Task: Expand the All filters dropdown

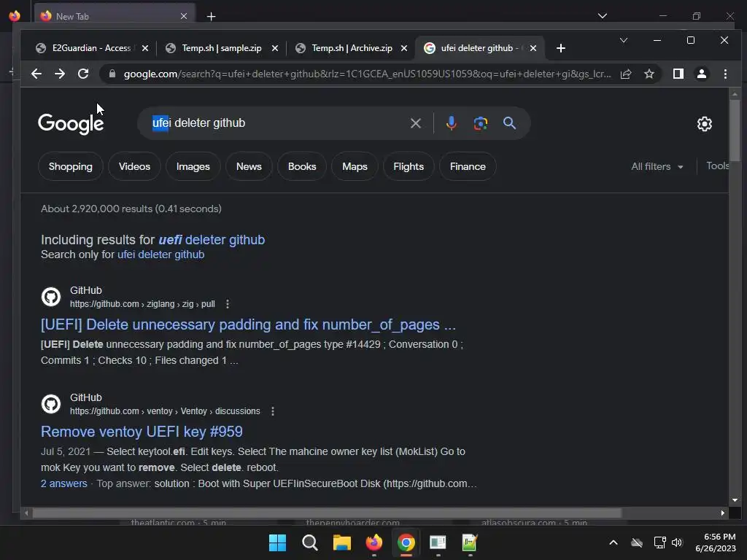Action: pyautogui.click(x=657, y=167)
